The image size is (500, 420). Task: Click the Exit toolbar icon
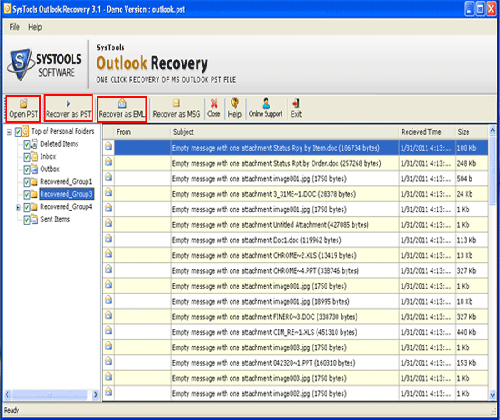coord(296,103)
